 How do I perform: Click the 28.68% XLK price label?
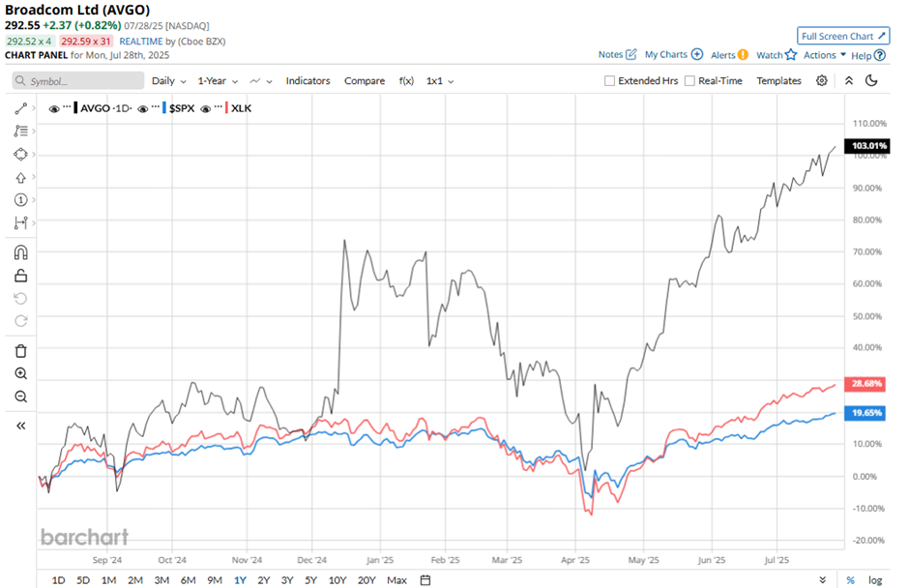tap(865, 383)
